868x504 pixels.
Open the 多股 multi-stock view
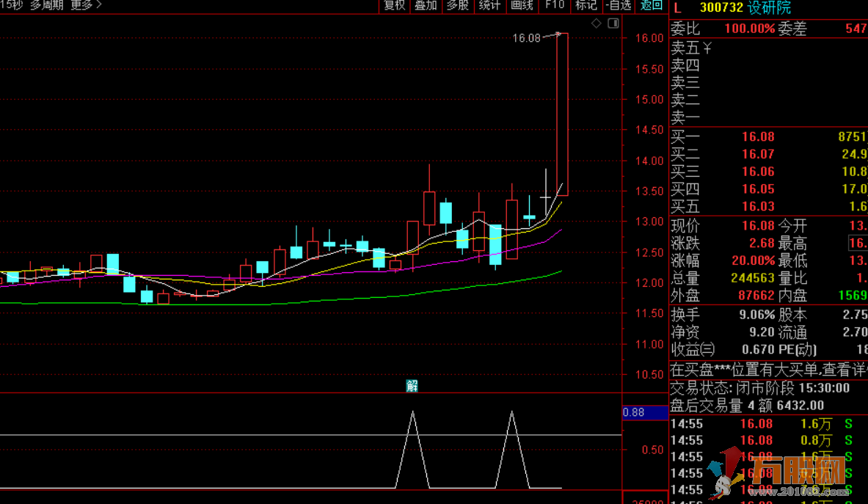coord(458,6)
